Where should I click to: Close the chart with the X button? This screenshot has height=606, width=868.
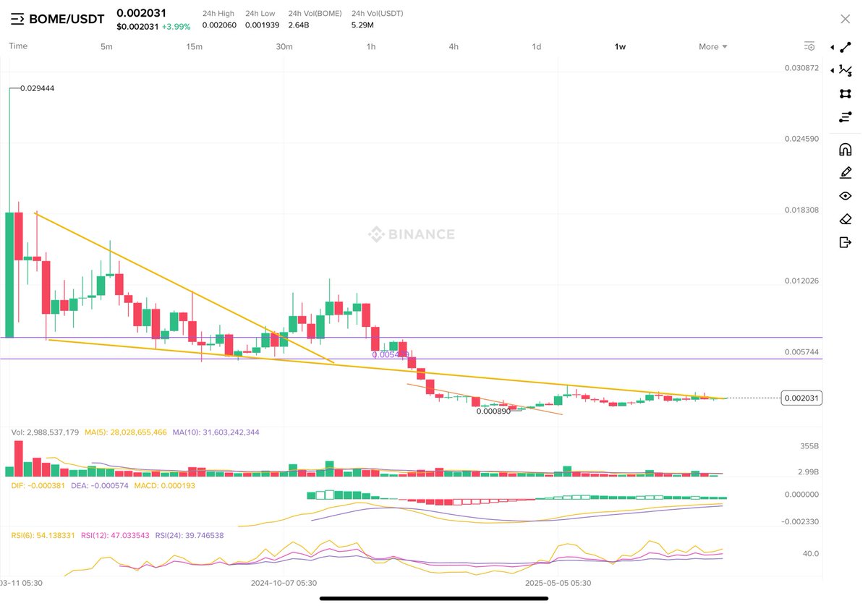tap(845, 19)
